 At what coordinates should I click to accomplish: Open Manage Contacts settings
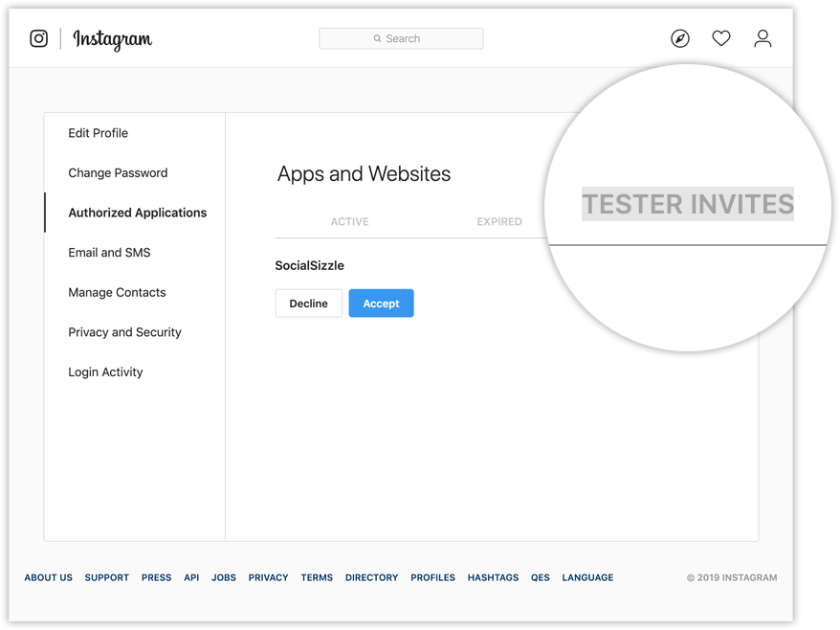[x=117, y=292]
